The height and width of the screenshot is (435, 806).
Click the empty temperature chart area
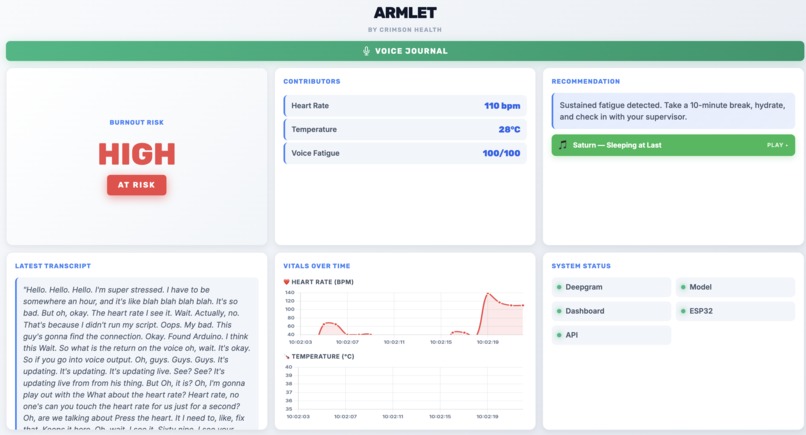pyautogui.click(x=410, y=388)
